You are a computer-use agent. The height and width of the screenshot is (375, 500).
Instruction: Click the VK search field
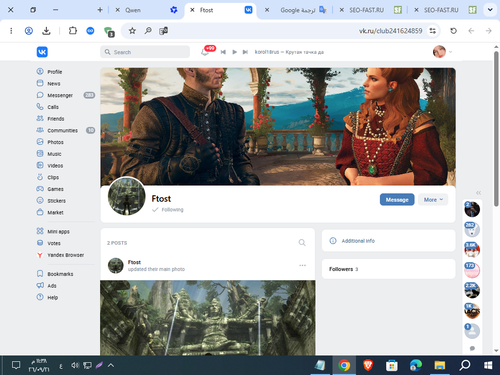(145, 52)
